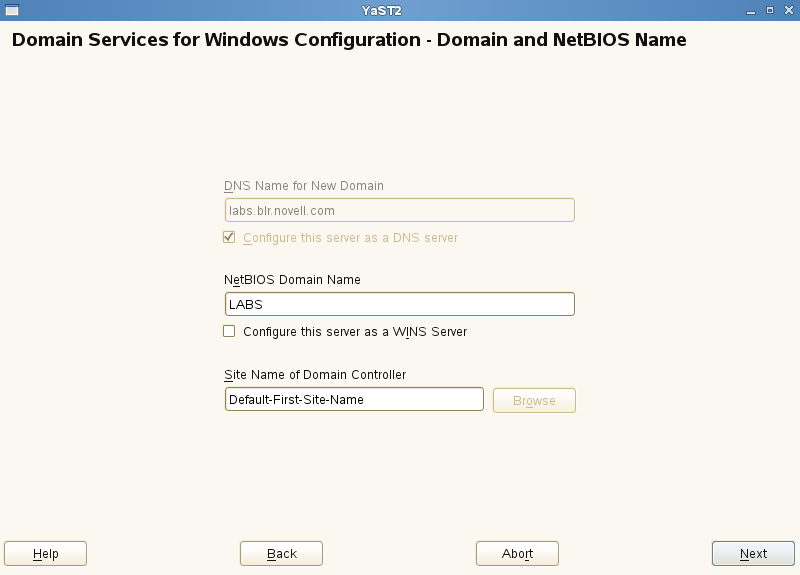Open the window menu icon in title bar

12,9
